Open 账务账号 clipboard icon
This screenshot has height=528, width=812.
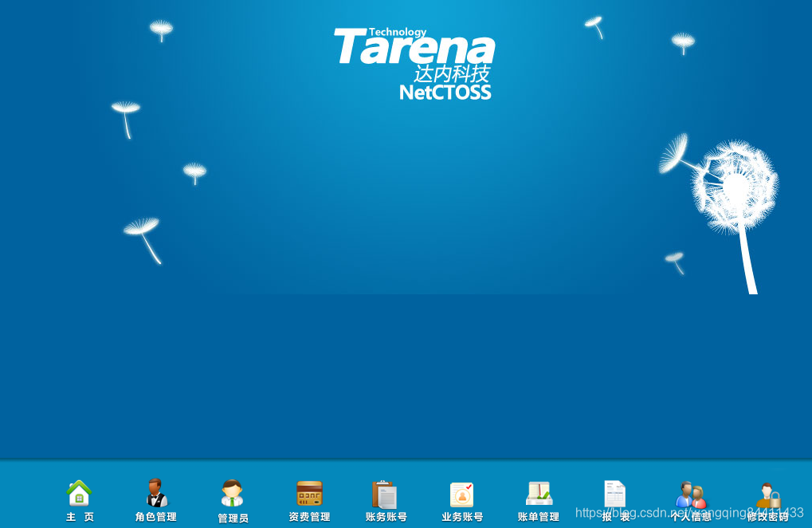click(x=385, y=495)
